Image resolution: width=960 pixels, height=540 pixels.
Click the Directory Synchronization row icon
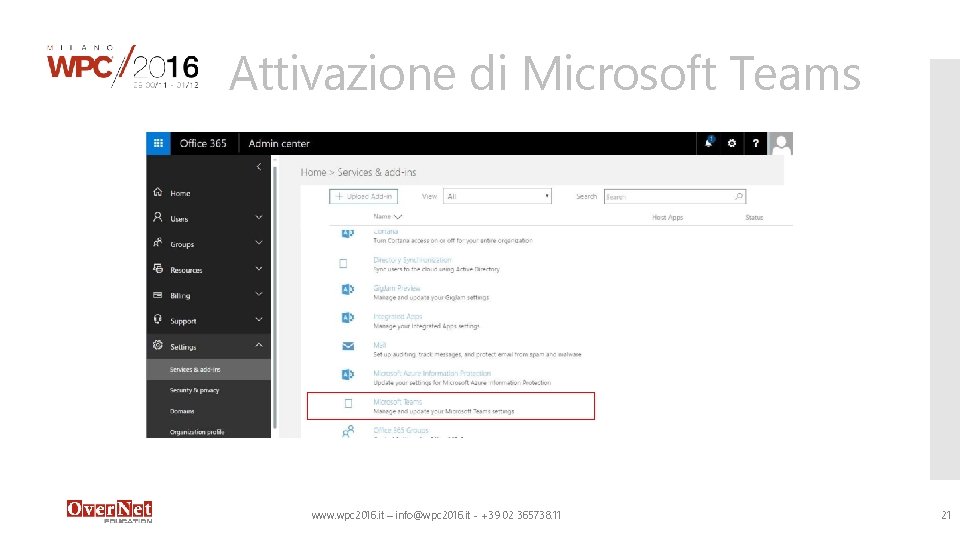(343, 263)
